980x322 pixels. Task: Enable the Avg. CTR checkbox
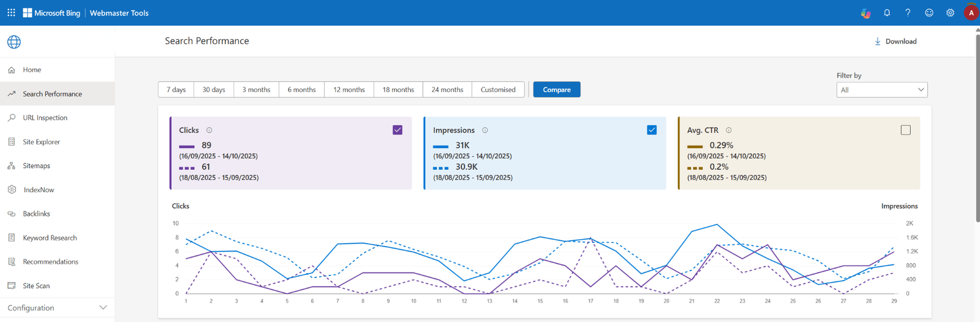[906, 130]
